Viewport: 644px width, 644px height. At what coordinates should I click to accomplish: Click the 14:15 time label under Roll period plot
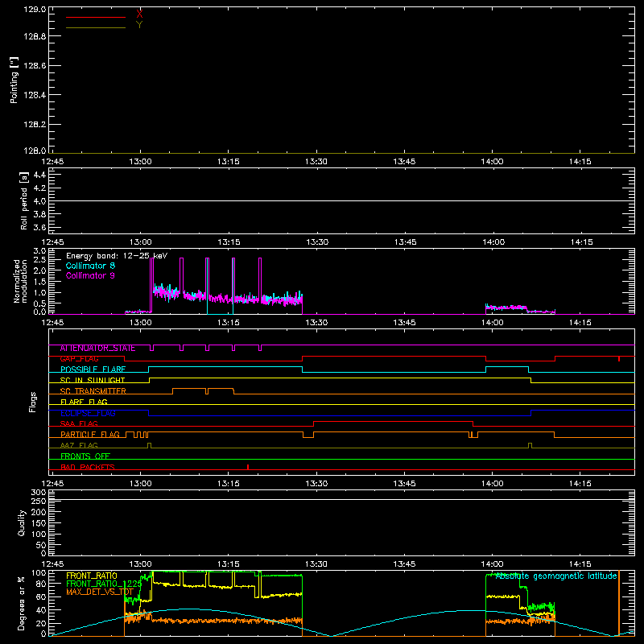pyautogui.click(x=581, y=242)
